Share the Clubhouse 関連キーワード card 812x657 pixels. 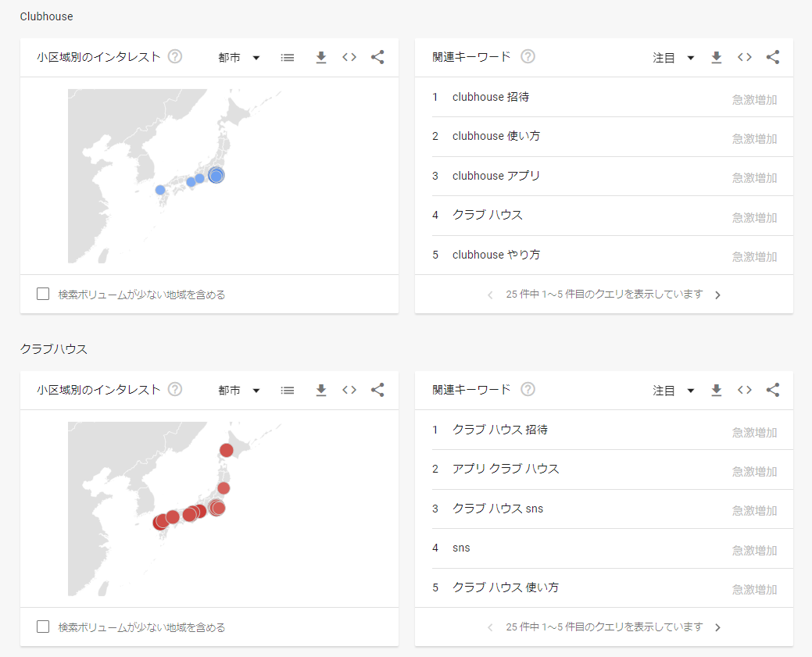(773, 58)
